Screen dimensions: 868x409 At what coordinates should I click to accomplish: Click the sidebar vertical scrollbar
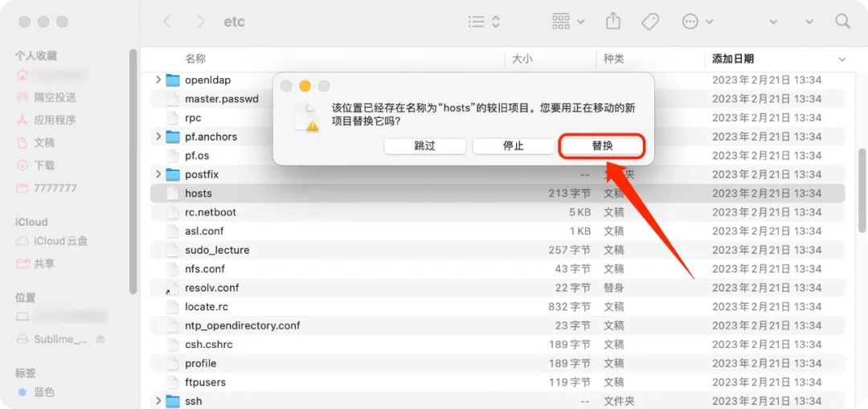(133, 172)
